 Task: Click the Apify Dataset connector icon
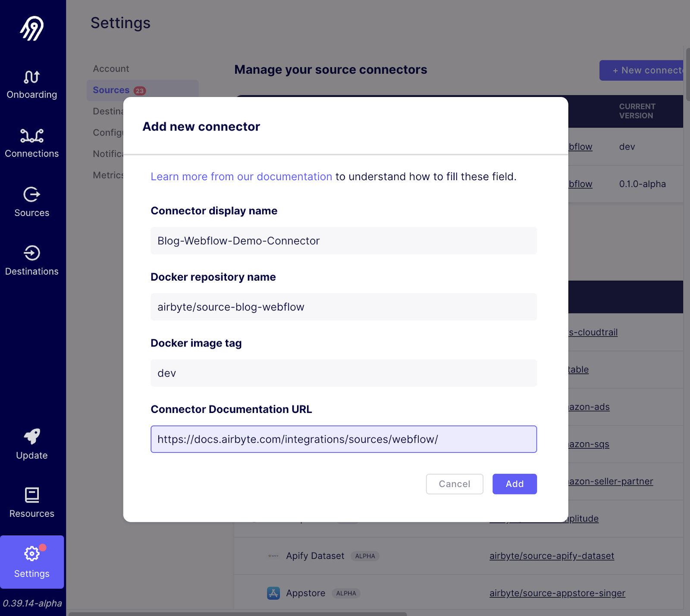(274, 556)
